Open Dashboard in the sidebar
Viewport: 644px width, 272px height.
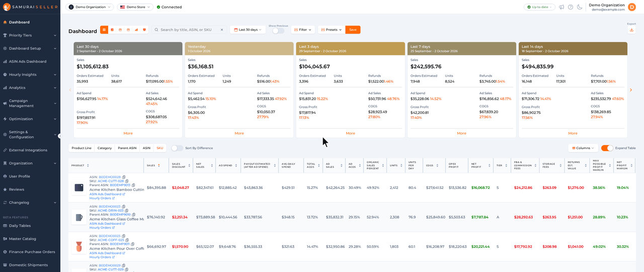click(30, 22)
